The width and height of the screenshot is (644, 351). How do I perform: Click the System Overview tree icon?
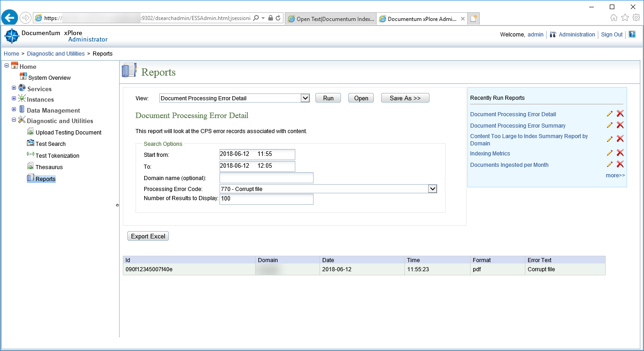23,77
